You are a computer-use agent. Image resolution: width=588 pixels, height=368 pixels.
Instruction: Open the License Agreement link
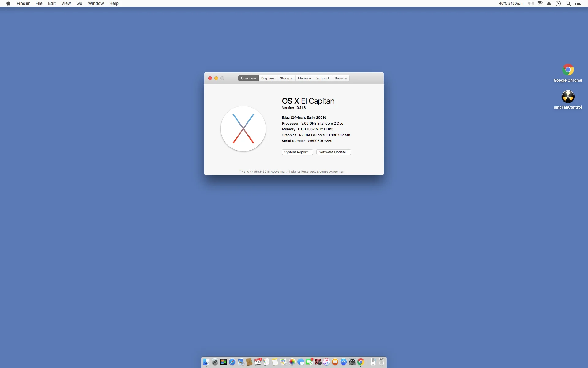331,172
